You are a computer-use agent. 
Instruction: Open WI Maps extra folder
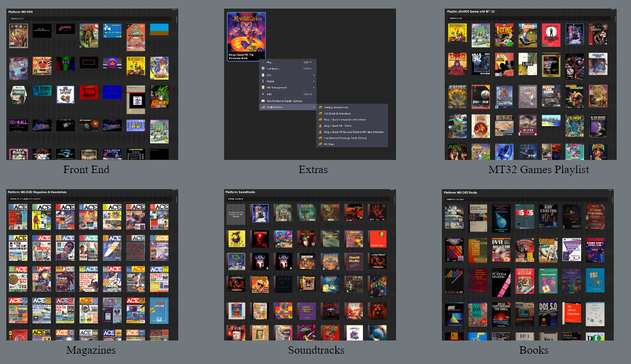coord(352,144)
